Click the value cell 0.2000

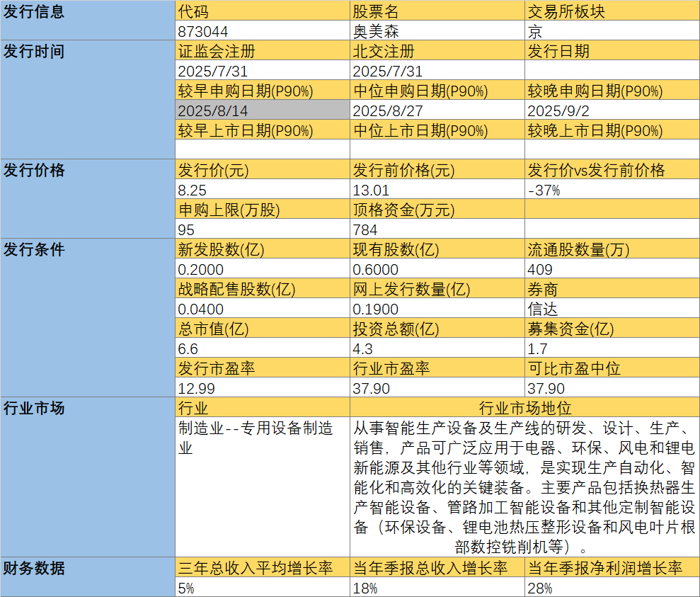pos(263,268)
